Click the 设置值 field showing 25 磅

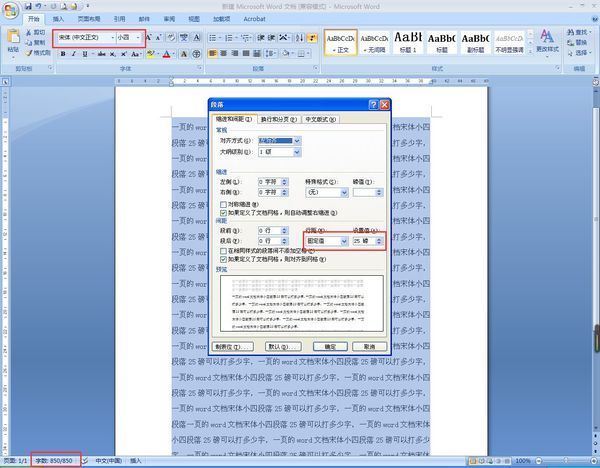(x=361, y=241)
